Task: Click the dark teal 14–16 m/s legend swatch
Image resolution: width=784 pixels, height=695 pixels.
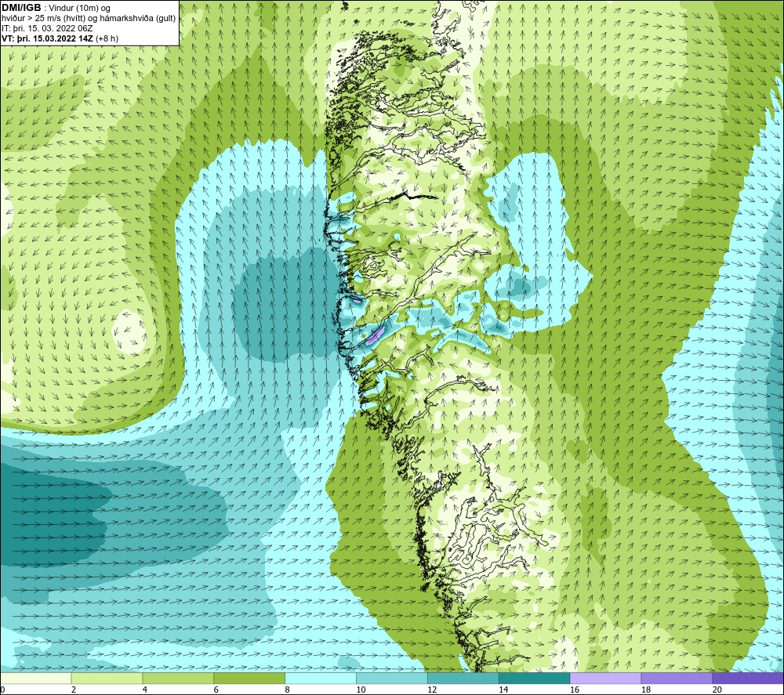Action: [x=534, y=678]
